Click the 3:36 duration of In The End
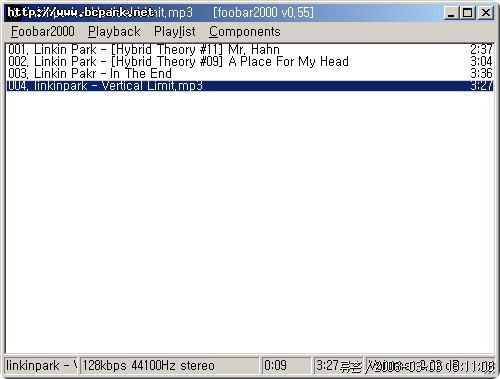Screen dimensions: 500x379 click(x=481, y=73)
